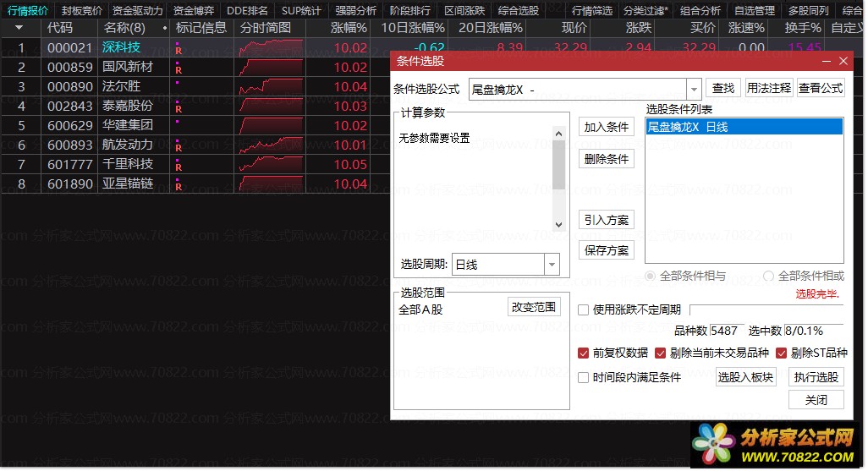Sort by 20日涨幅% column header
The image size is (868, 471).
491,28
